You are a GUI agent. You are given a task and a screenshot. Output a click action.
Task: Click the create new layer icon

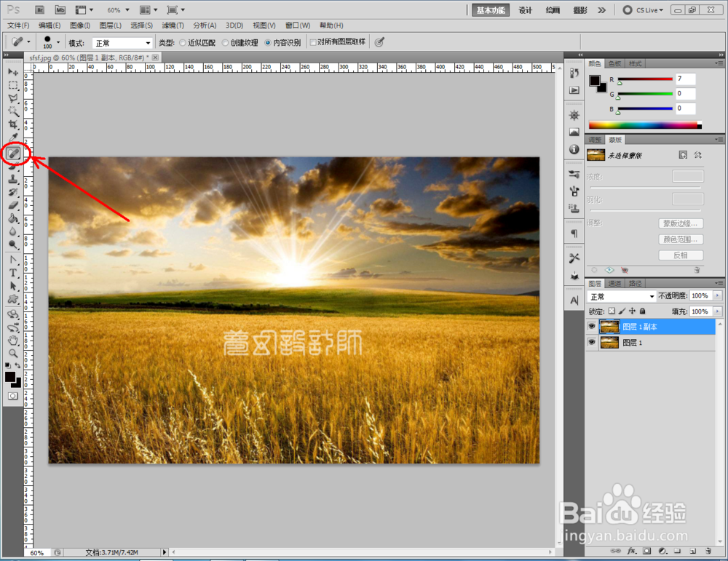pos(693,551)
